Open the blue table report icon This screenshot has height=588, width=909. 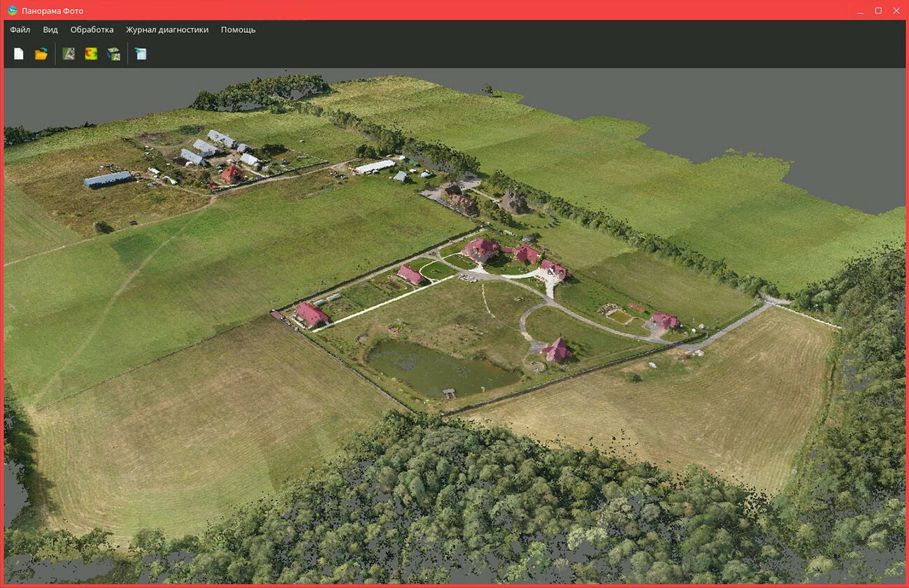tap(141, 54)
